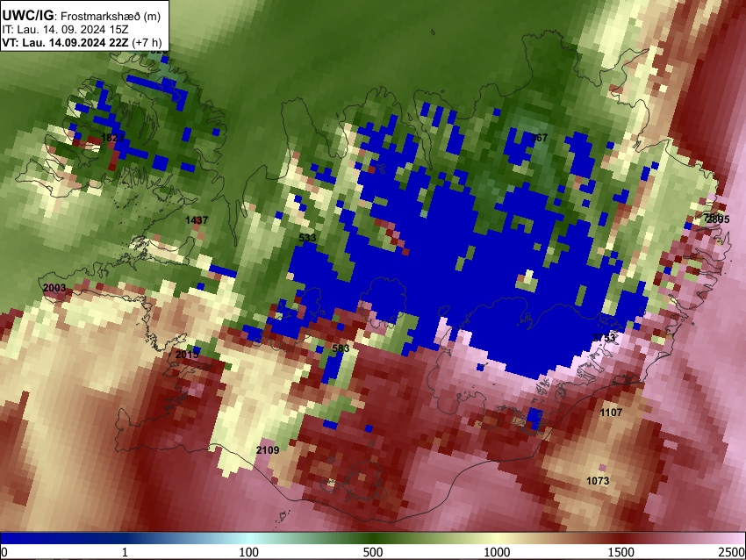Screen dimensions: 746x560
Task: Click the 2109 value label on the map
Action: 268,450
